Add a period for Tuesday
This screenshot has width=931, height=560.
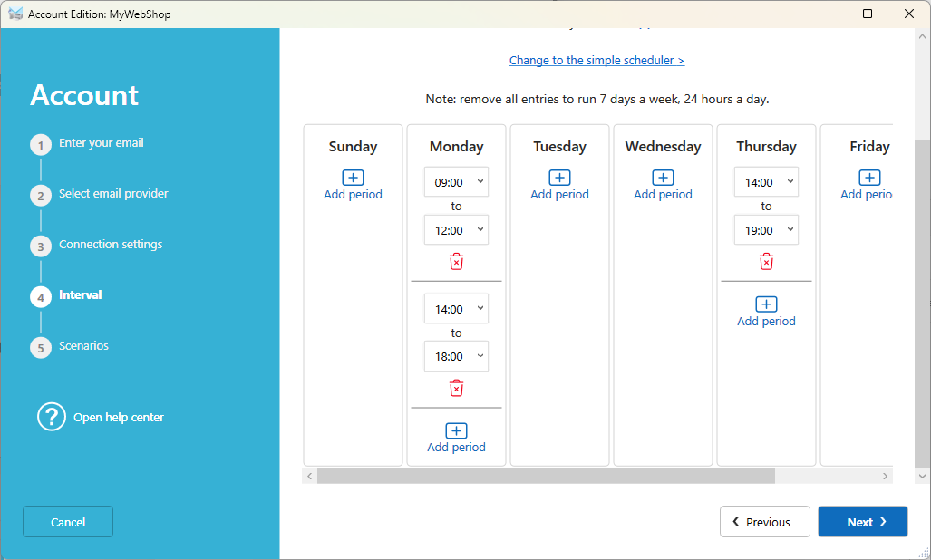[x=559, y=185]
